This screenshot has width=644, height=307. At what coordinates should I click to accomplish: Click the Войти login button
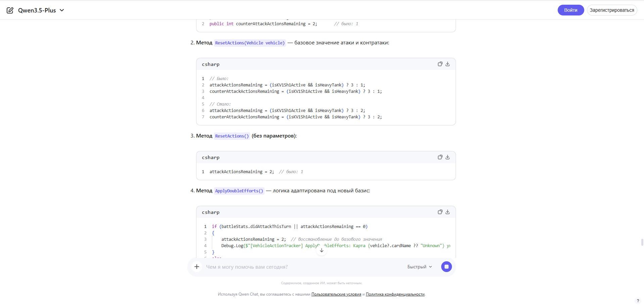[x=570, y=10]
